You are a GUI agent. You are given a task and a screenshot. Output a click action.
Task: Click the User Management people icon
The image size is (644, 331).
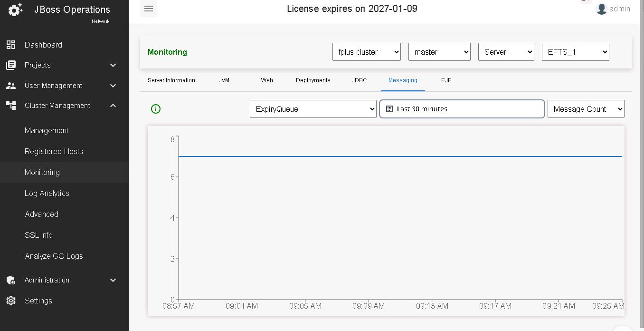pos(11,86)
